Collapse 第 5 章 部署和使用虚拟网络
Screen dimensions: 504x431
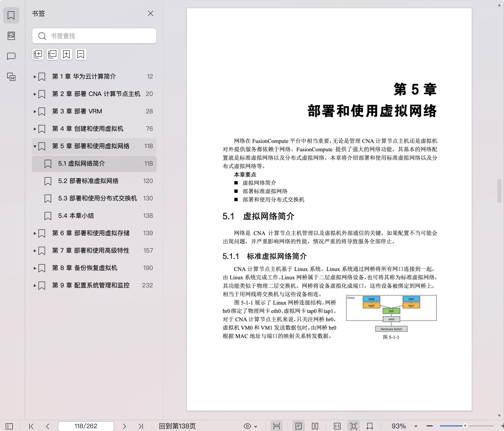35,146
